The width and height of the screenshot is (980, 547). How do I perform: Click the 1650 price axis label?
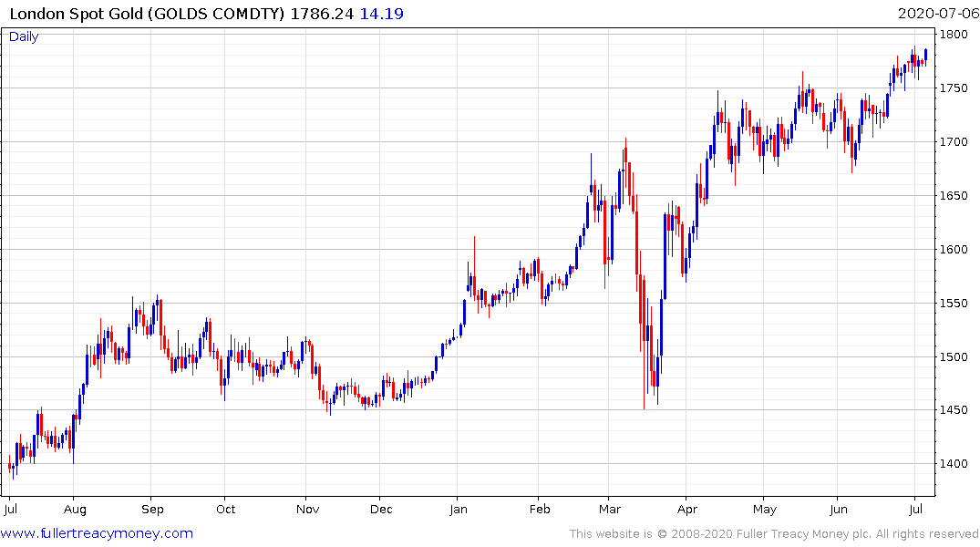pyautogui.click(x=954, y=196)
